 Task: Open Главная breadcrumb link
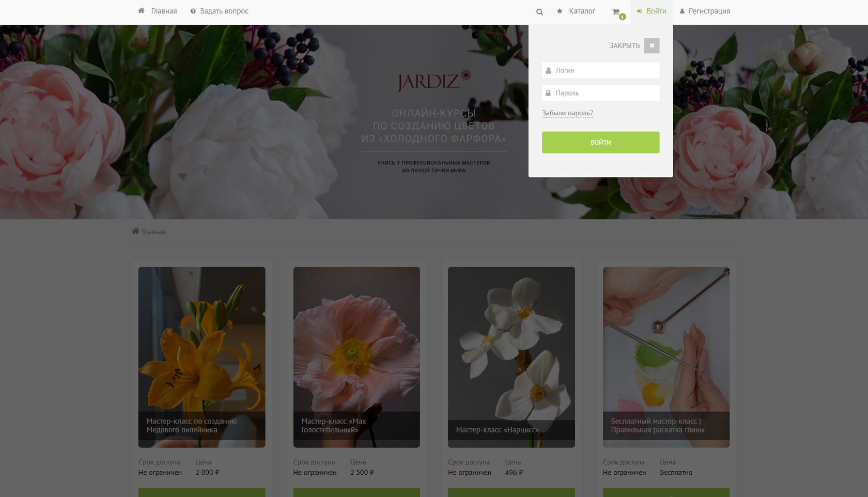pyautogui.click(x=153, y=232)
